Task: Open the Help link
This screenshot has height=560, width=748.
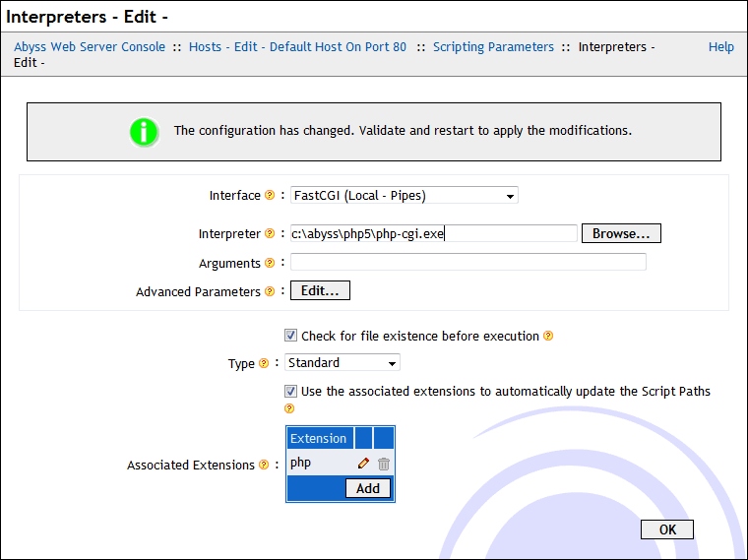Action: [x=720, y=47]
